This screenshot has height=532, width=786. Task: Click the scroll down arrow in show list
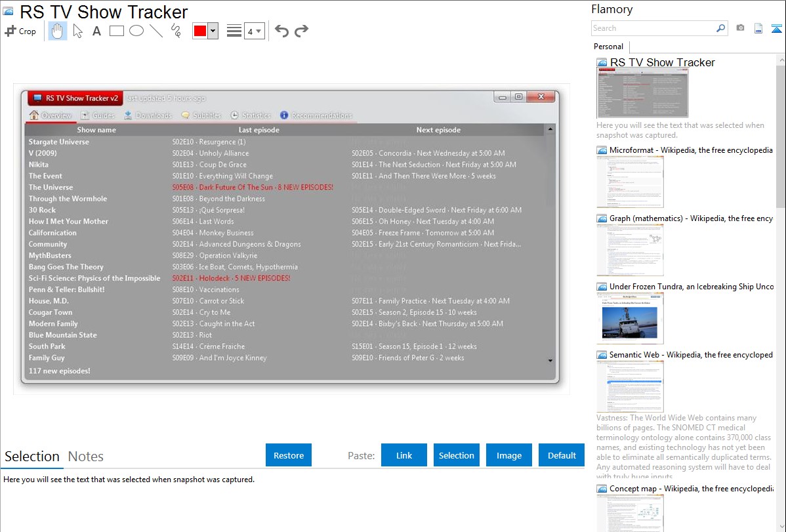[550, 361]
